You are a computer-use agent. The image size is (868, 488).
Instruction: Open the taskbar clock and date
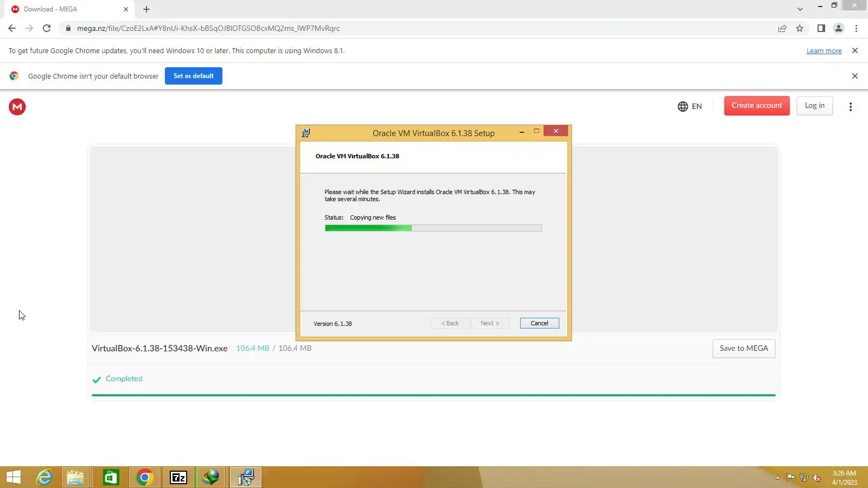tap(844, 478)
